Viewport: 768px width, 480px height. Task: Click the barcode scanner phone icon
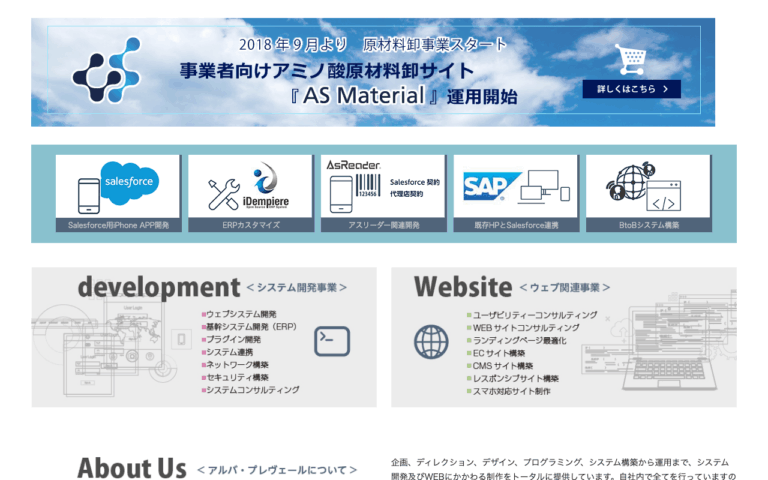point(341,194)
